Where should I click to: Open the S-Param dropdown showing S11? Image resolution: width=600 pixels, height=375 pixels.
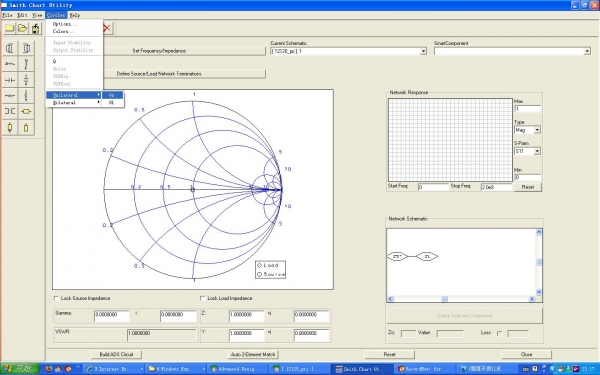tap(537, 151)
